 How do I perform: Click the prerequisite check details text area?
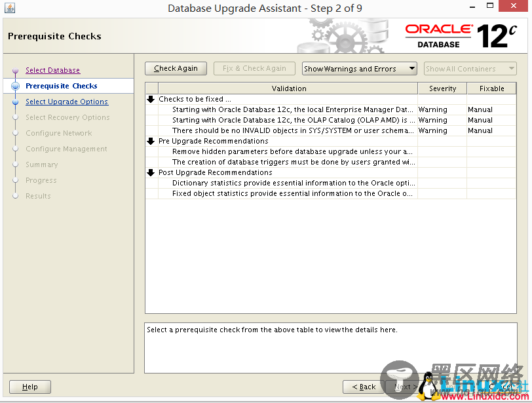(331, 348)
